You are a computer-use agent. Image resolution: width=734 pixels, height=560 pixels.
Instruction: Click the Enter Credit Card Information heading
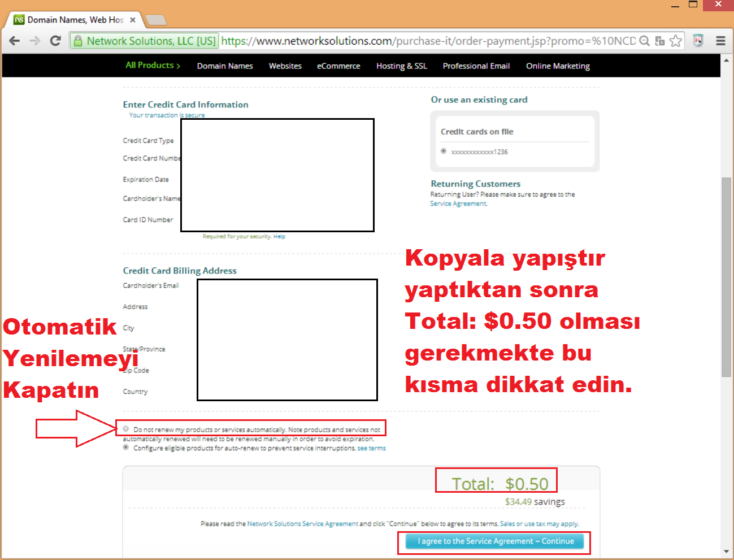[x=185, y=105]
